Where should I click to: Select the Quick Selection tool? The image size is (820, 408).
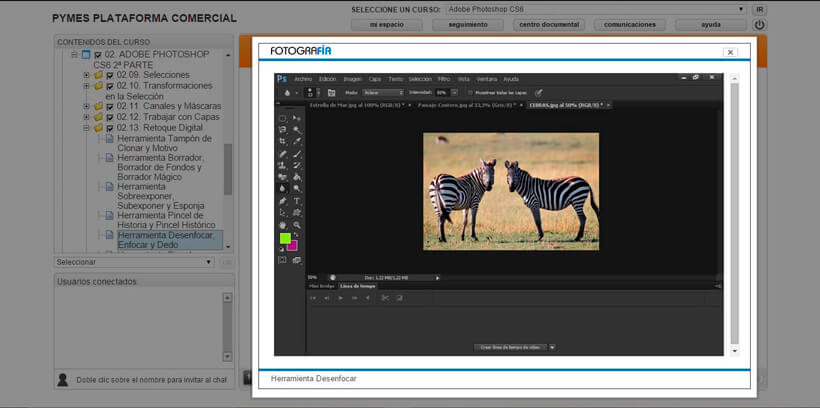(x=297, y=130)
